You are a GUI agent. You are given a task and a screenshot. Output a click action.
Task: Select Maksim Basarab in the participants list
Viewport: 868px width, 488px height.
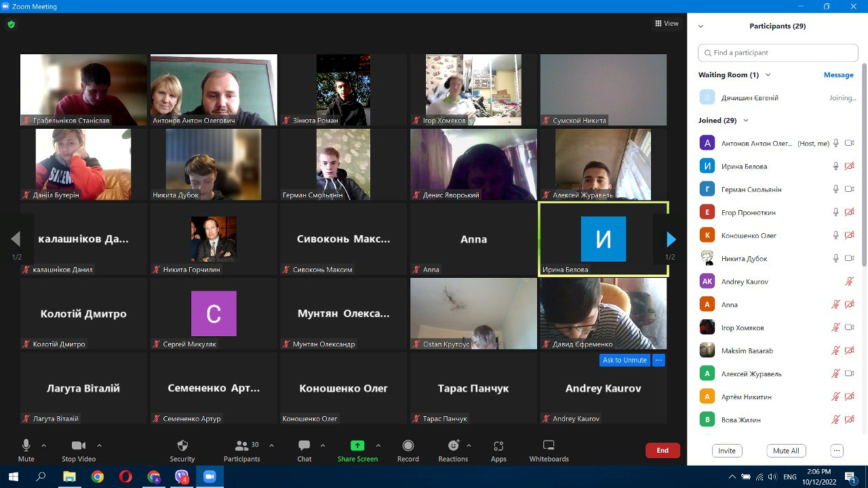[778, 350]
